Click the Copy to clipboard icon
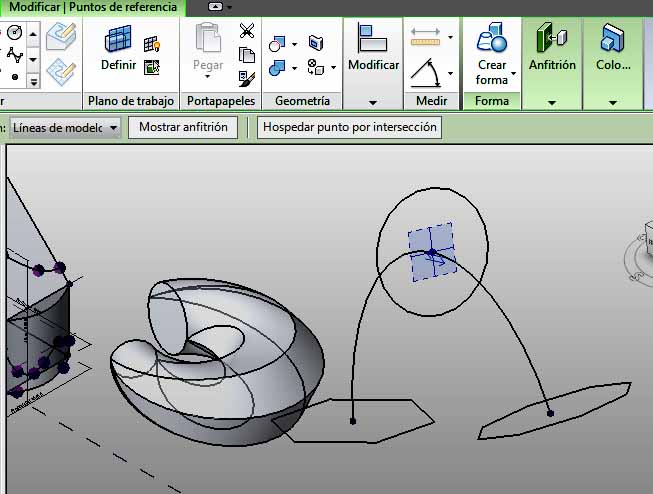The image size is (653, 494). (247, 54)
